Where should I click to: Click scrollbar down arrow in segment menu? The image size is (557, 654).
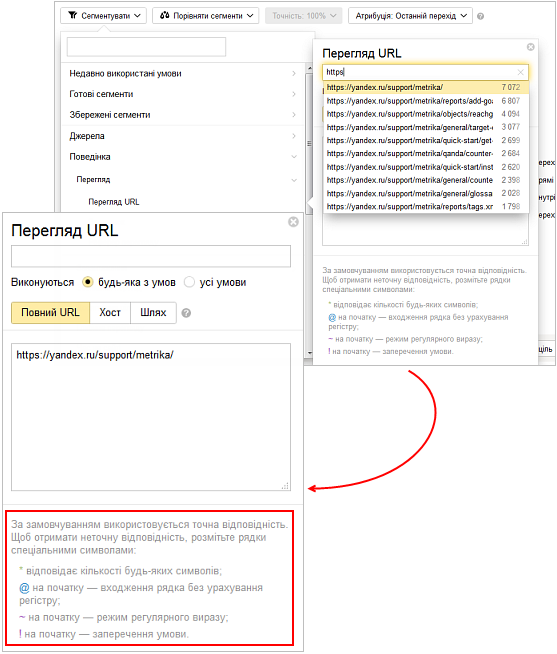(309, 352)
